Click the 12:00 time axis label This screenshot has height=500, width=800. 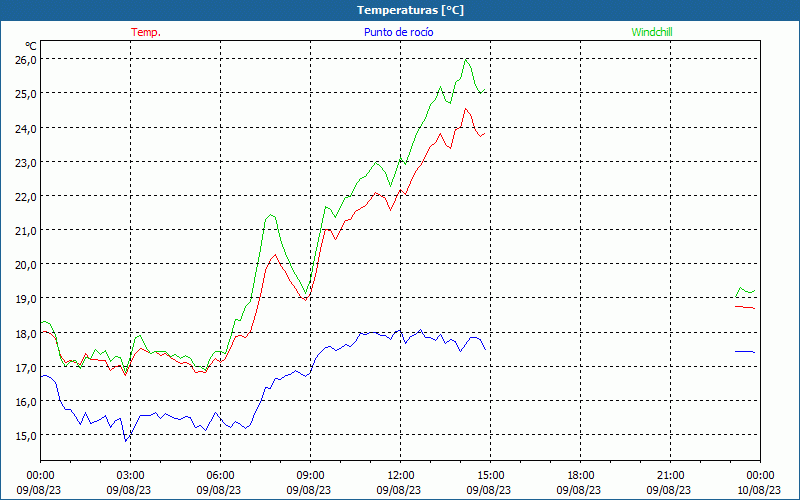(x=401, y=476)
